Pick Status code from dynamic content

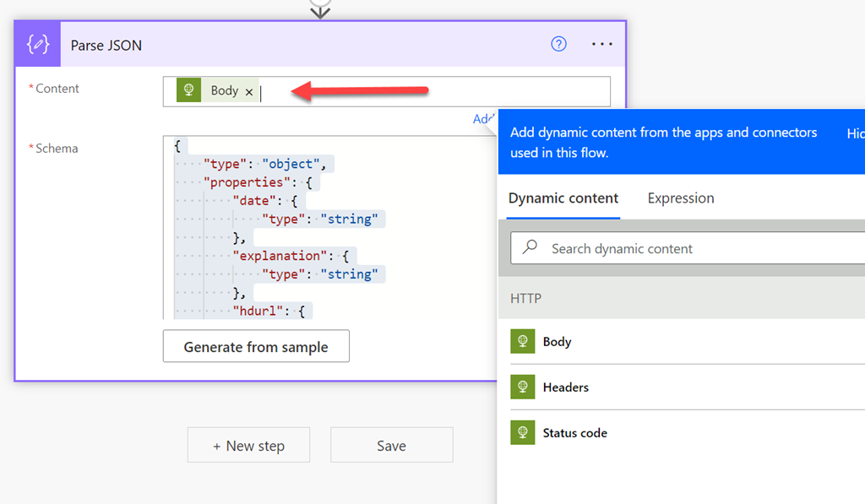[x=574, y=433]
